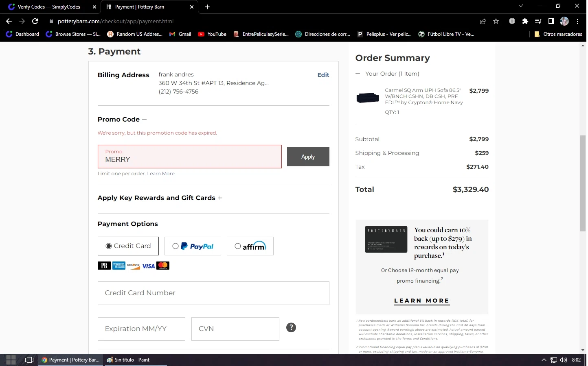Open the Extensions puzzle icon
Viewport: 588px width, 366px height.
pos(525,21)
